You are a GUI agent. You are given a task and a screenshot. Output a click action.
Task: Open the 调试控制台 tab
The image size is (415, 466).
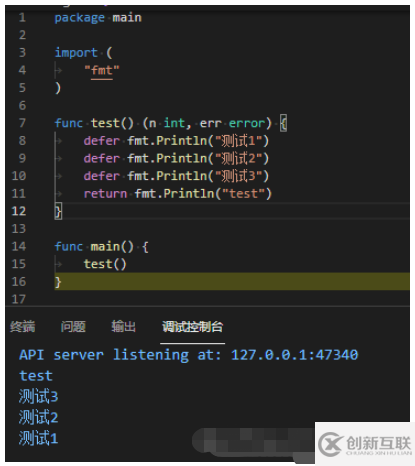(192, 326)
